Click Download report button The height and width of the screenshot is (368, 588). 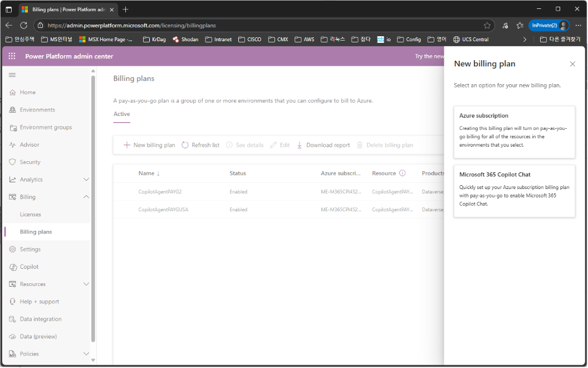324,145
